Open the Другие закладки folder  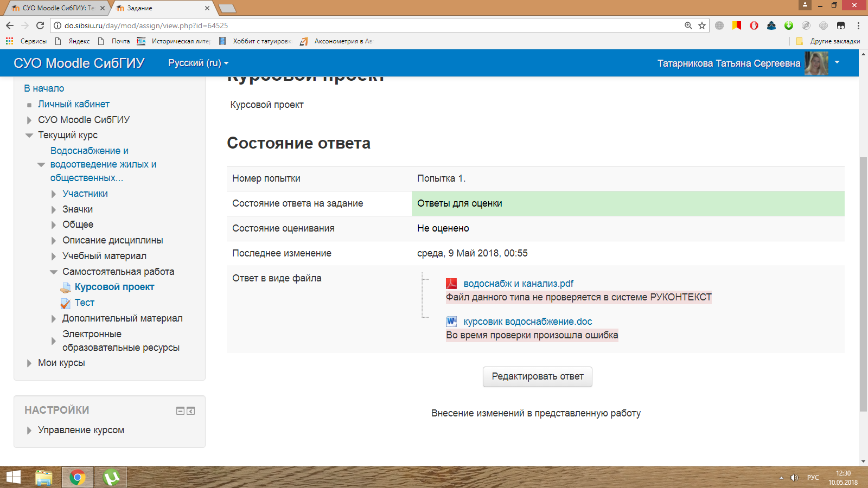pos(828,41)
